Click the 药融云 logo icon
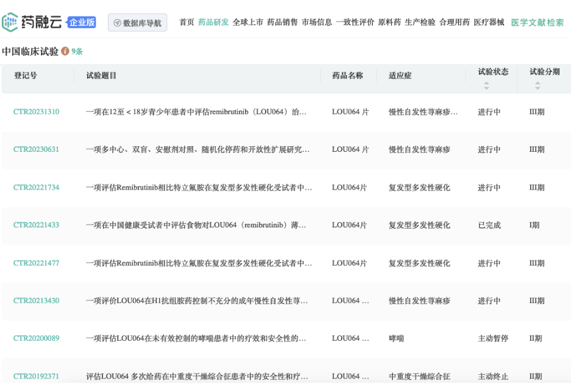 coord(10,23)
